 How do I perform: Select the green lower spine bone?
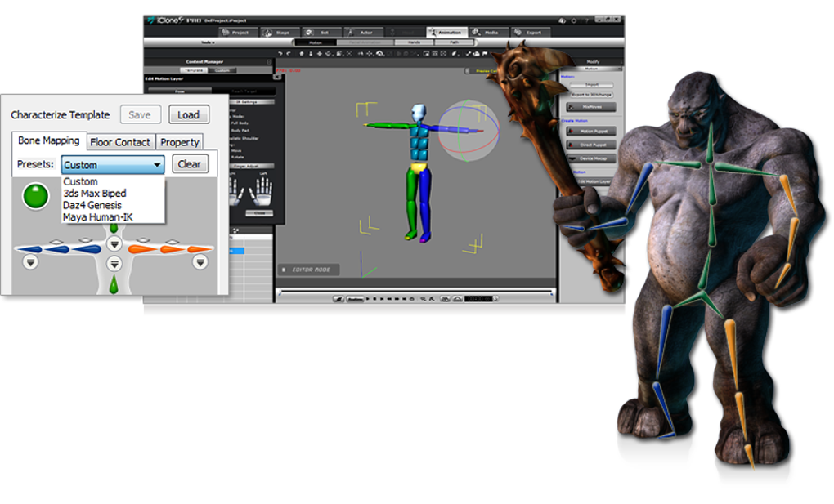pos(114,284)
